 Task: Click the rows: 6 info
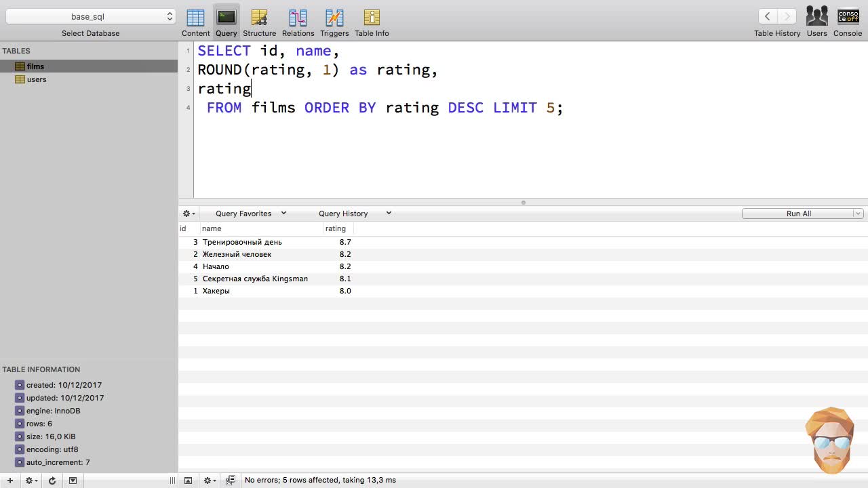[x=39, y=424]
